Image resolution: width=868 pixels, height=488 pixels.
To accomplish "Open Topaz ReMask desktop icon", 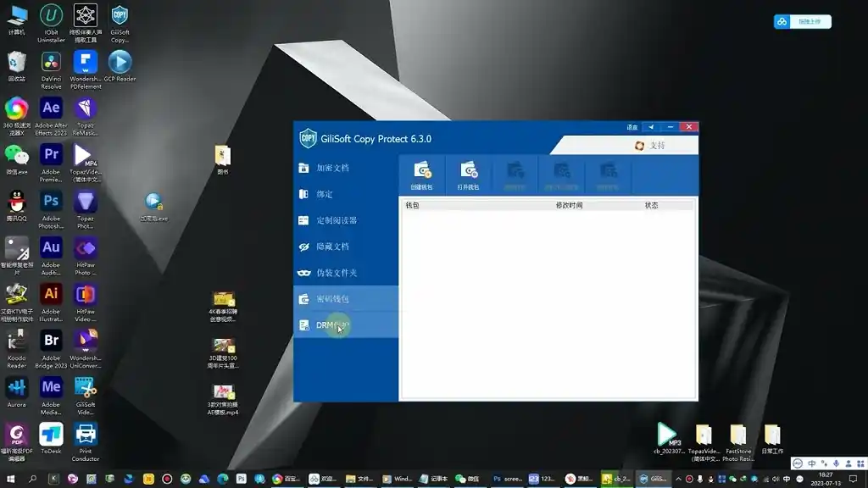I will (x=86, y=117).
